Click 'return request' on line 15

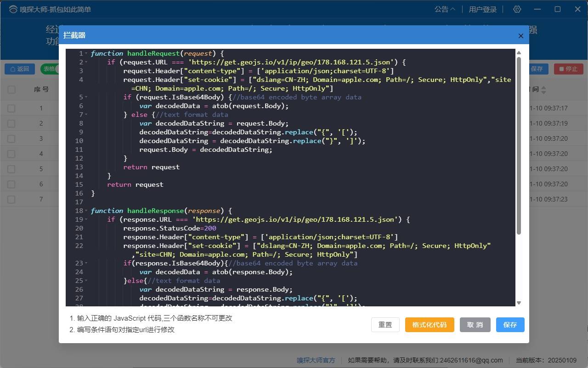(x=135, y=184)
